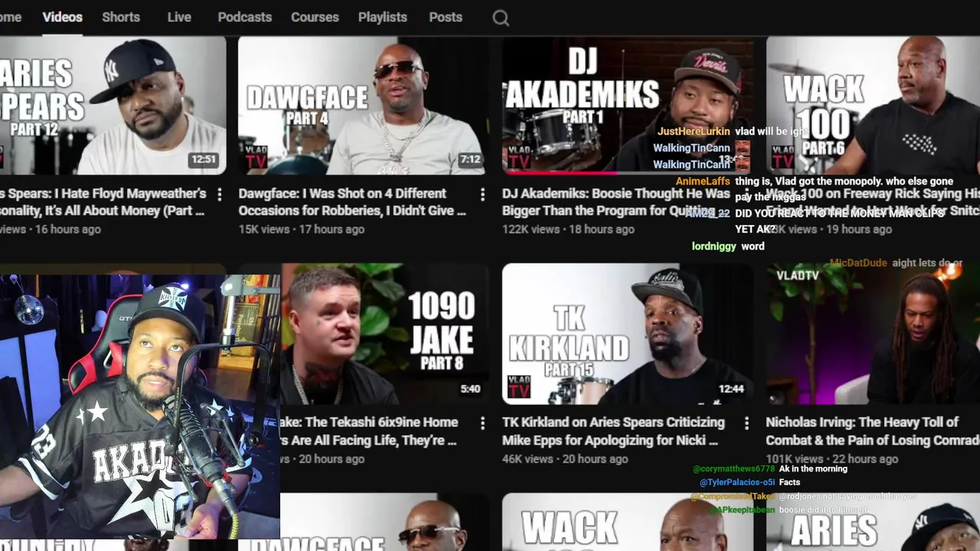This screenshot has width=980, height=551.
Task: Select the Playlists tab
Action: click(x=383, y=17)
